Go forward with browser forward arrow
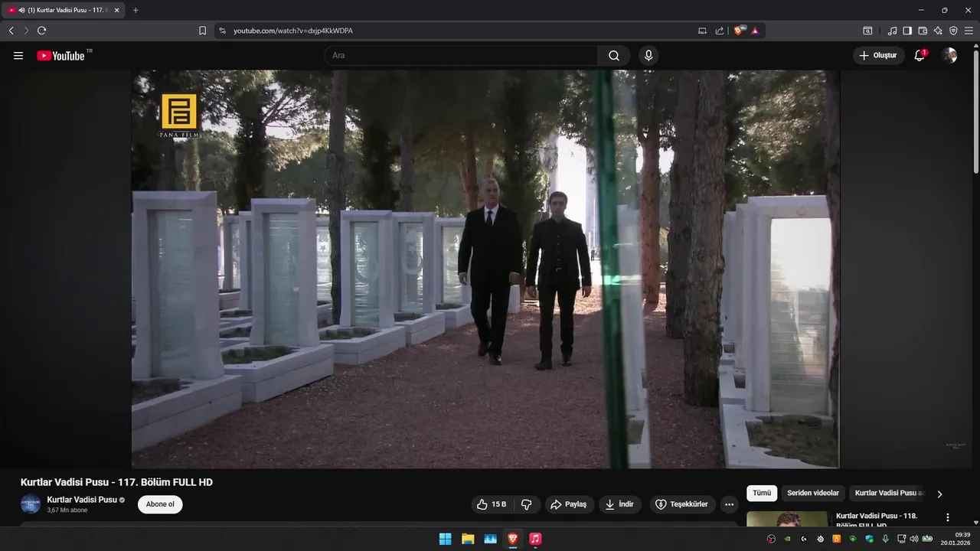980x551 pixels. (26, 31)
